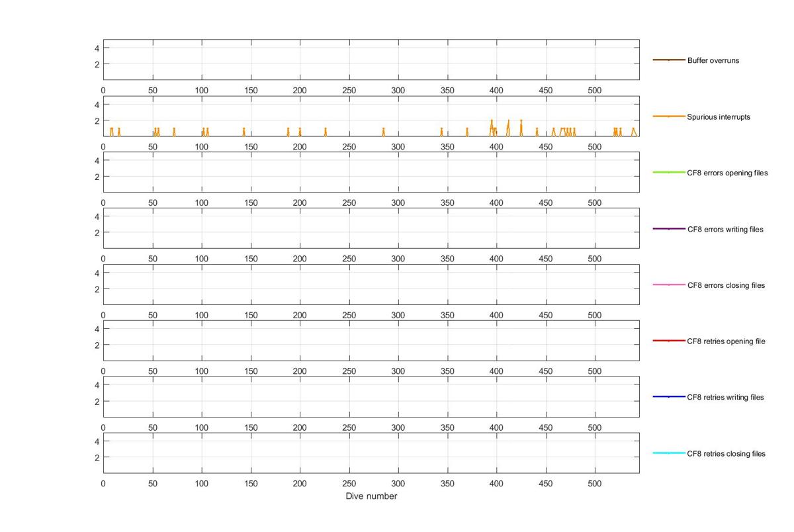The height and width of the screenshot is (532, 794).
Task: Click the green CF8 errors opening files line sample
Action: point(669,173)
